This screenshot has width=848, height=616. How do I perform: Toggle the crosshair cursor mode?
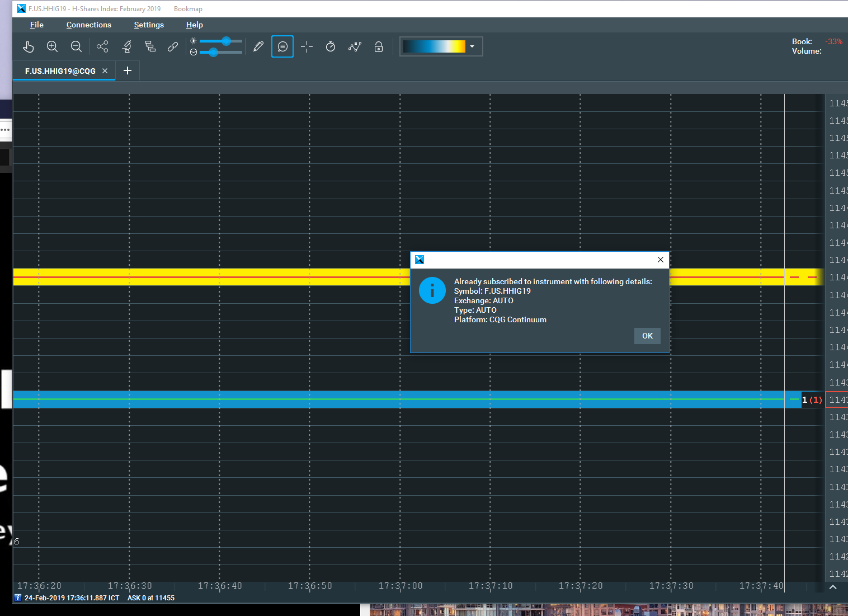(307, 46)
